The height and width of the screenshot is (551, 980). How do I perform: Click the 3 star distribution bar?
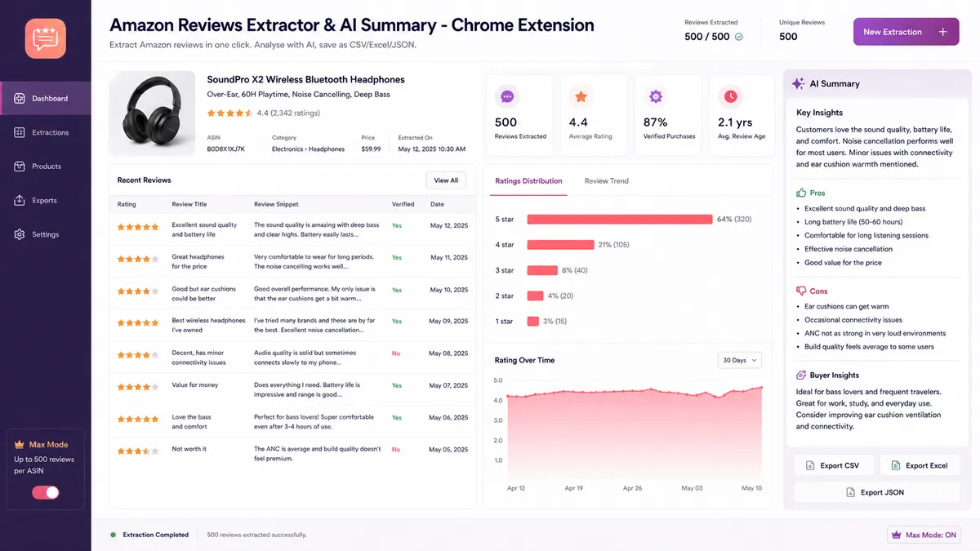click(542, 270)
